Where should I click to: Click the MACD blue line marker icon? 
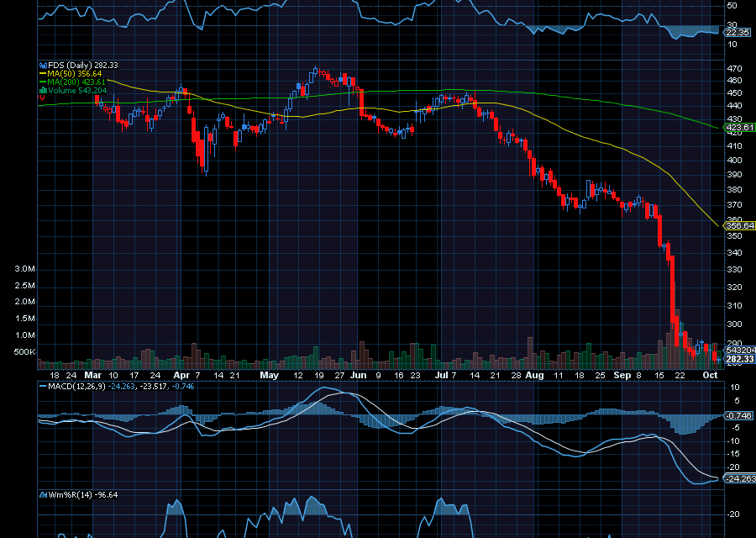coord(42,386)
